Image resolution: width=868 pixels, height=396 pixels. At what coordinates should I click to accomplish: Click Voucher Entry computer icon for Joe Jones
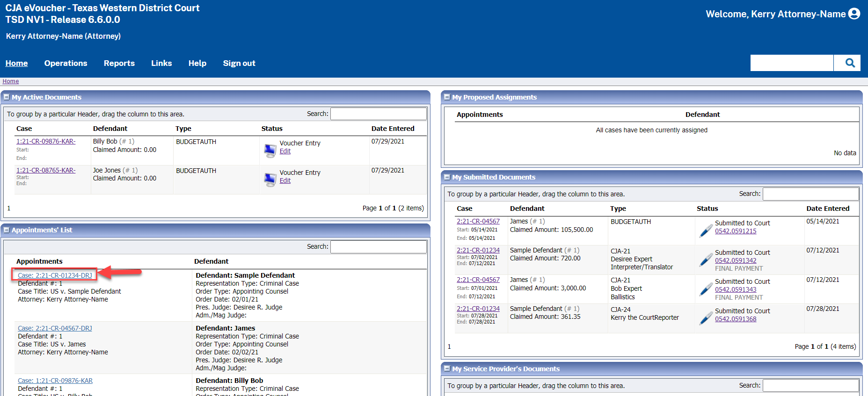270,180
